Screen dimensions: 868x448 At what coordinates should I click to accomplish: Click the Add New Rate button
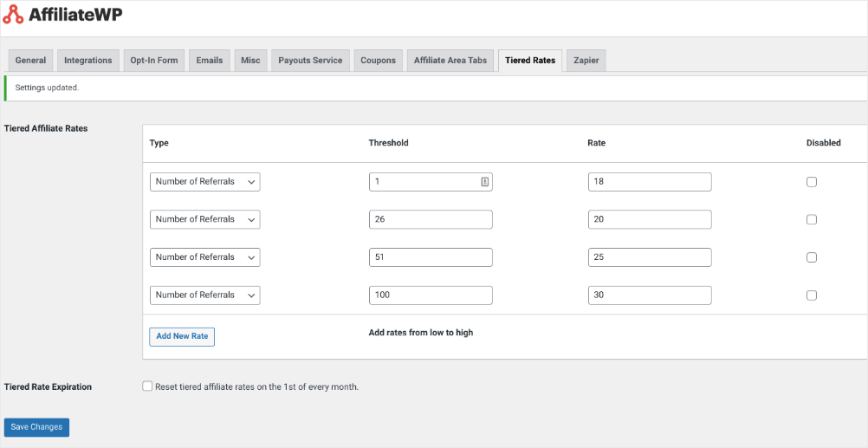[x=182, y=336]
